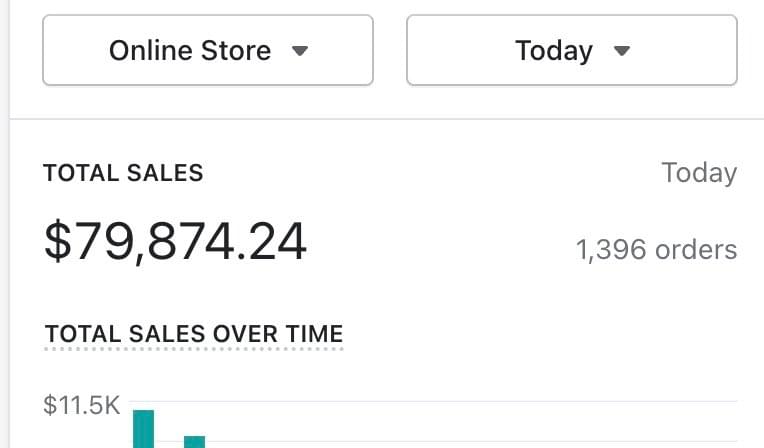Click the $79,874.24 sales amount
The image size is (764, 448).
point(175,242)
